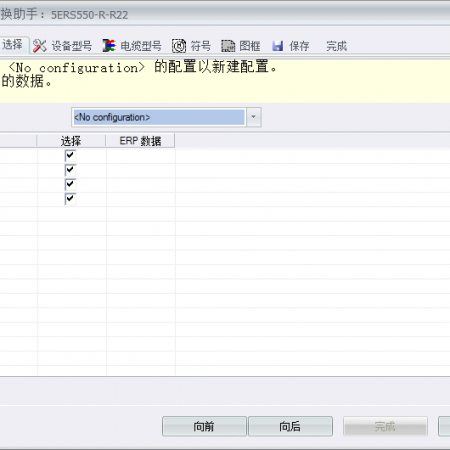
Task: Click the greyed 完成 button at bottom
Action: pos(385,426)
